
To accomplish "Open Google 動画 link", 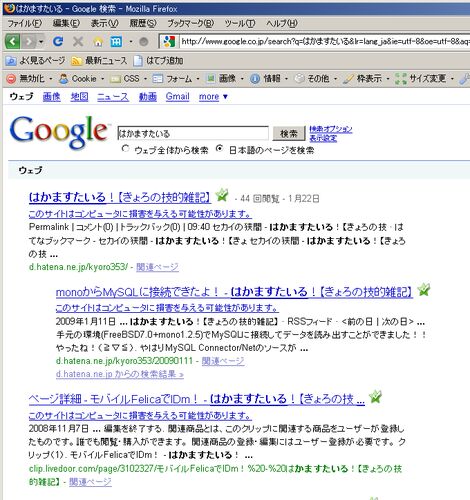I will [x=148, y=97].
